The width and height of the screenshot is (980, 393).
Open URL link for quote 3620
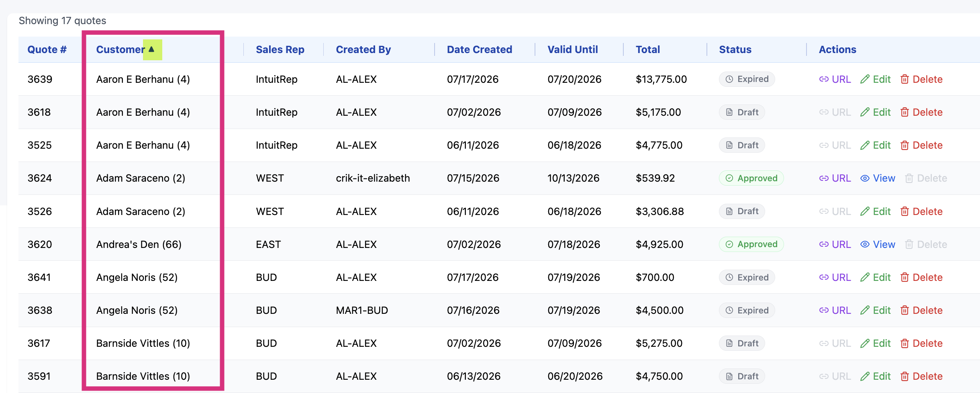pos(835,244)
